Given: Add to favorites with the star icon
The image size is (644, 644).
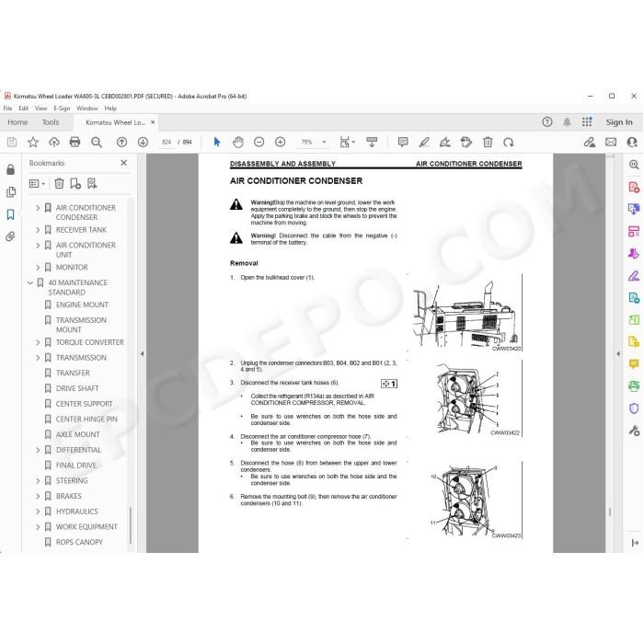Looking at the screenshot, I should [33, 142].
